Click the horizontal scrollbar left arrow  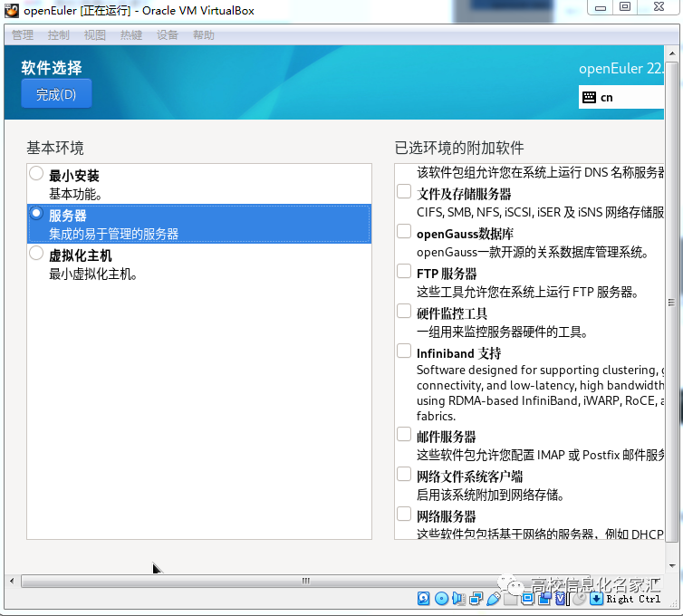[x=12, y=581]
